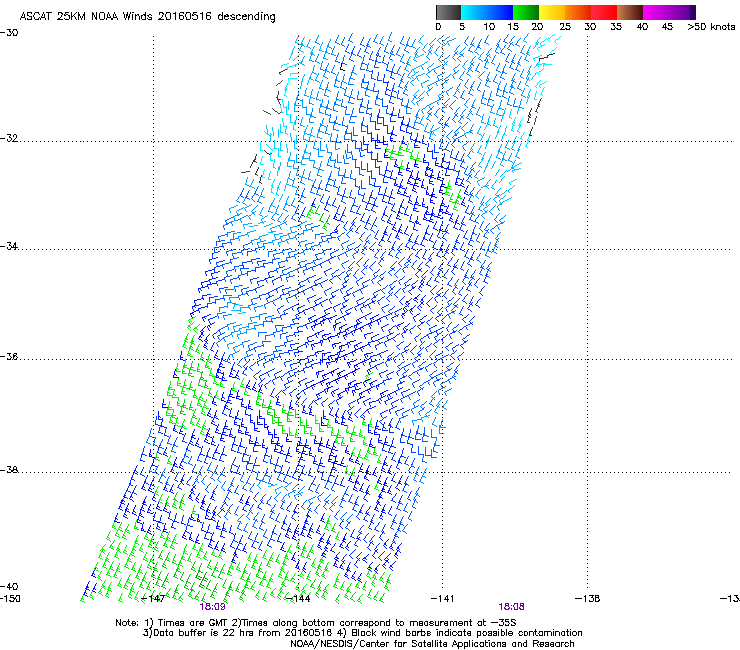Image resolution: width=740 pixels, height=650 pixels.
Task: Click the orange 25–30 knots legend segment
Action: click(x=578, y=12)
